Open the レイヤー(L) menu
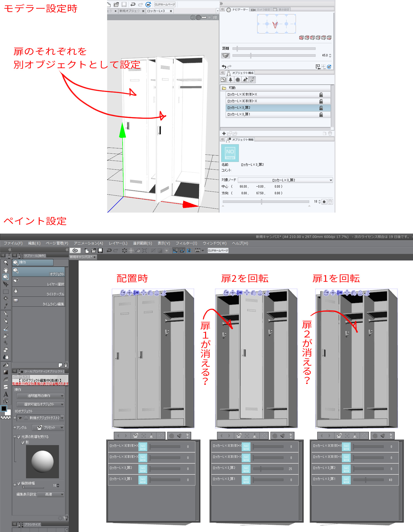This screenshot has width=413, height=532. point(118,243)
